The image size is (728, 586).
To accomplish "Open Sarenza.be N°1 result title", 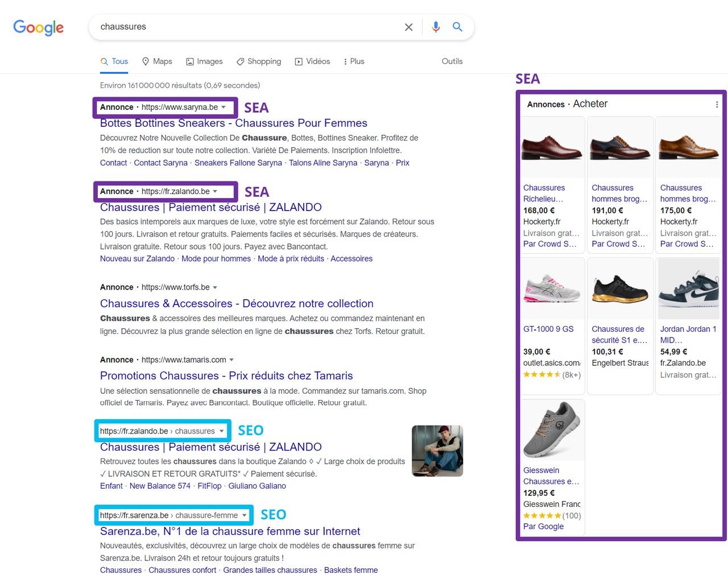I will 230,531.
